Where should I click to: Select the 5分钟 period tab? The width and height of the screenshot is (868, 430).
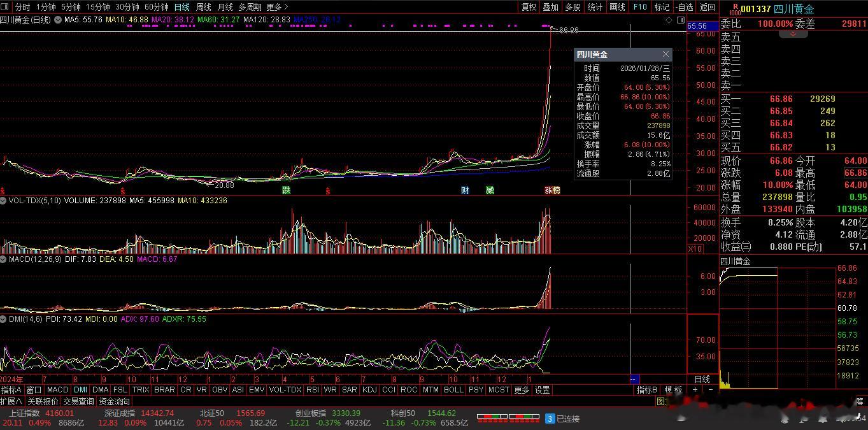click(x=71, y=7)
